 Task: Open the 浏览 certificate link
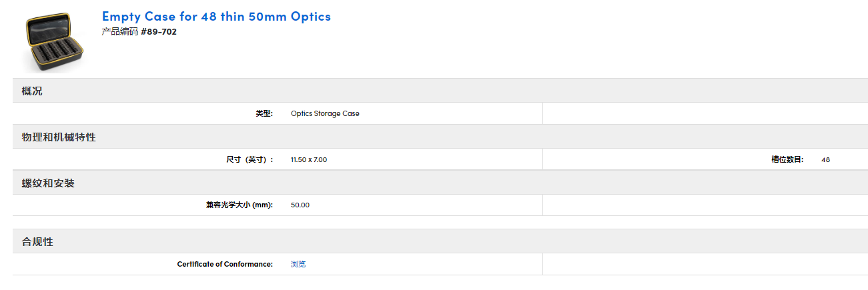coord(298,264)
